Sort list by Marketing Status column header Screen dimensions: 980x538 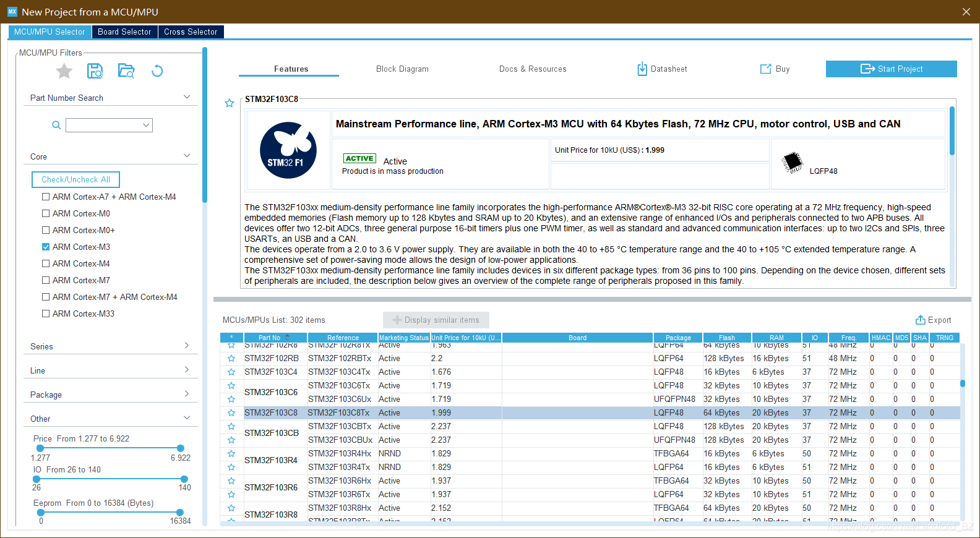403,338
